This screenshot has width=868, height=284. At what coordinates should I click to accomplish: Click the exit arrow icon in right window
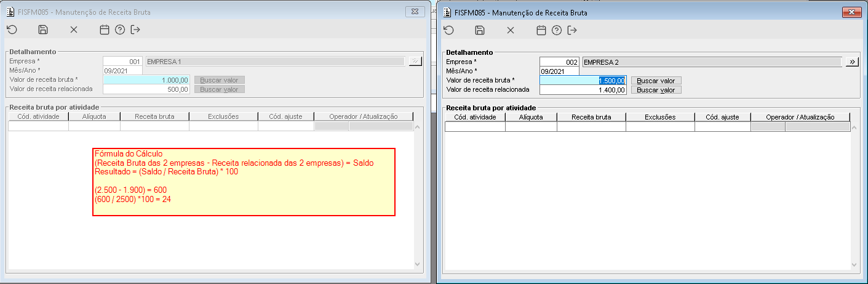coord(573,30)
